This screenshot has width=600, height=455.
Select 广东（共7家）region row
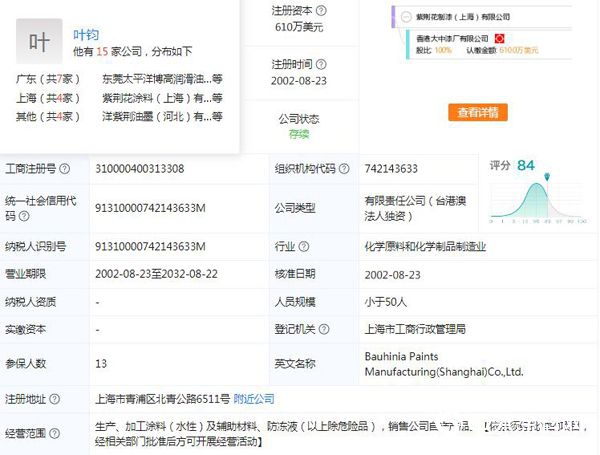coord(48,79)
